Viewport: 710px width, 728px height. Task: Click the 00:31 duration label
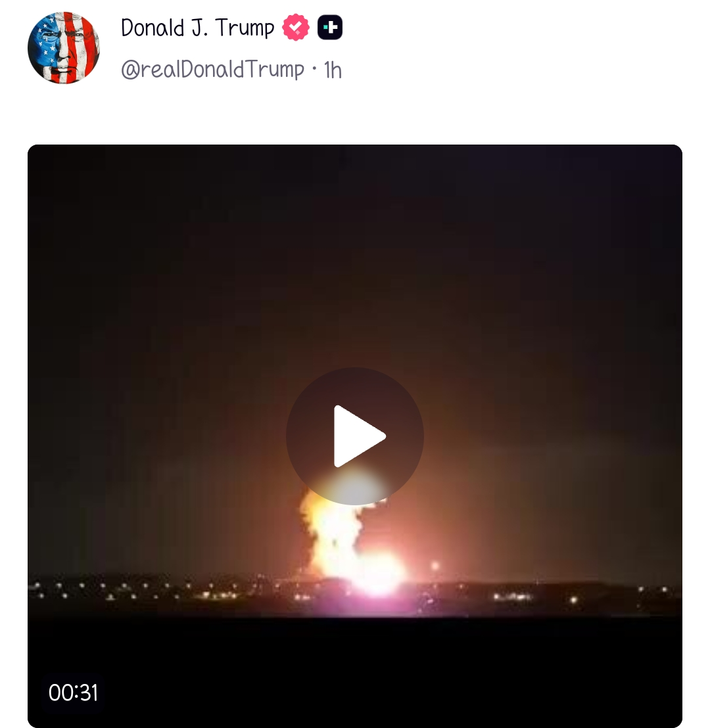click(x=73, y=693)
